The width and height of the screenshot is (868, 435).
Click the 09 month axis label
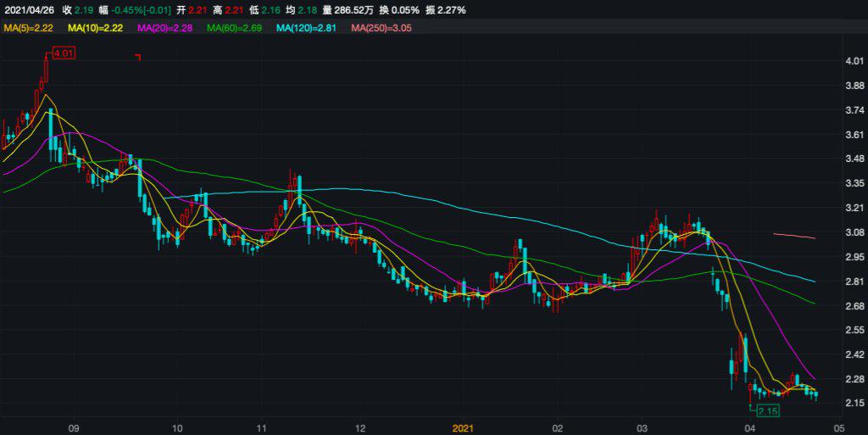[x=73, y=428]
